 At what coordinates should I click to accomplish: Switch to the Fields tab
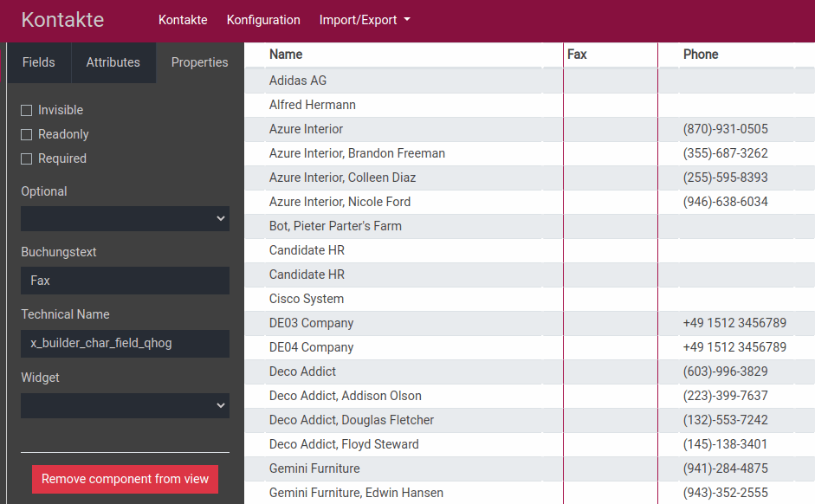click(x=38, y=62)
